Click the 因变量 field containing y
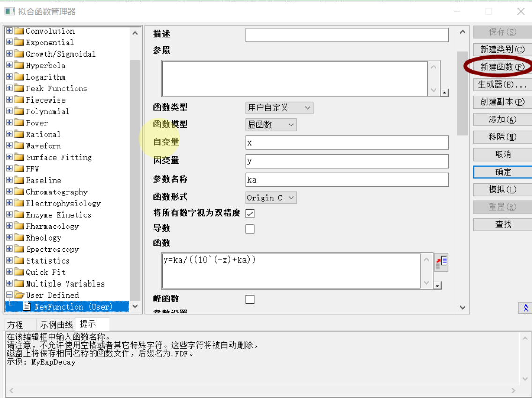This screenshot has width=532, height=398. (x=347, y=161)
